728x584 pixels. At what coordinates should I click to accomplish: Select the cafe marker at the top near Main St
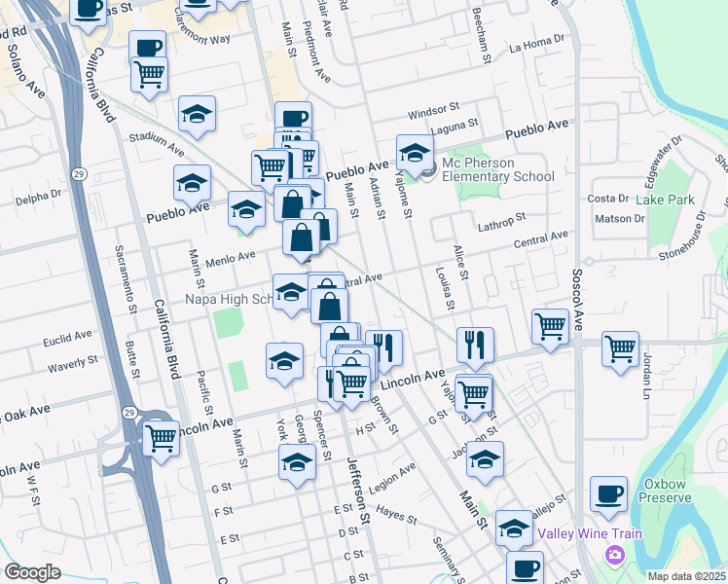pyautogui.click(x=293, y=115)
